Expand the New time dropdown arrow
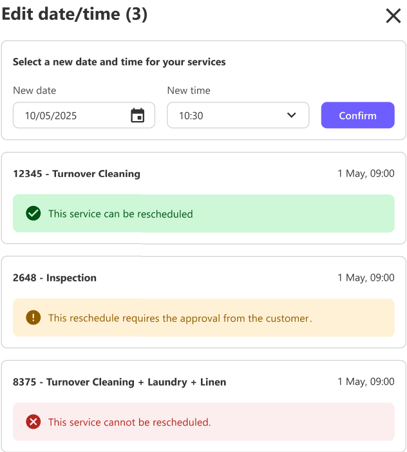This screenshot has width=407, height=452. click(x=291, y=115)
